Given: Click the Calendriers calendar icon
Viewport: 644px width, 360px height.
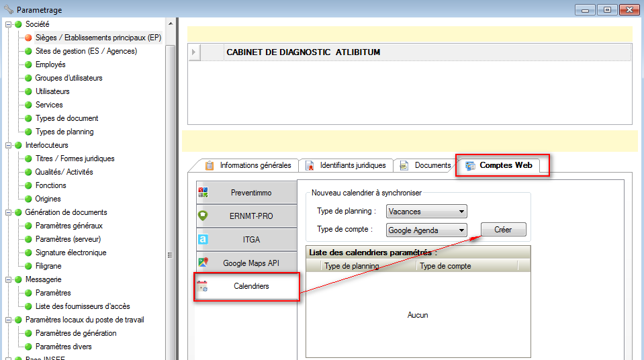Looking at the screenshot, I should pos(203,286).
